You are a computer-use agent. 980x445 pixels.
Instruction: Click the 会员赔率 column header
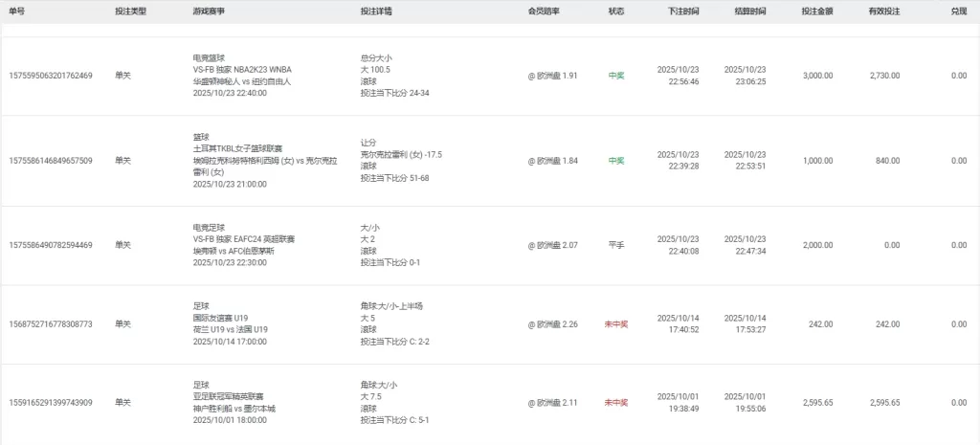point(544,11)
